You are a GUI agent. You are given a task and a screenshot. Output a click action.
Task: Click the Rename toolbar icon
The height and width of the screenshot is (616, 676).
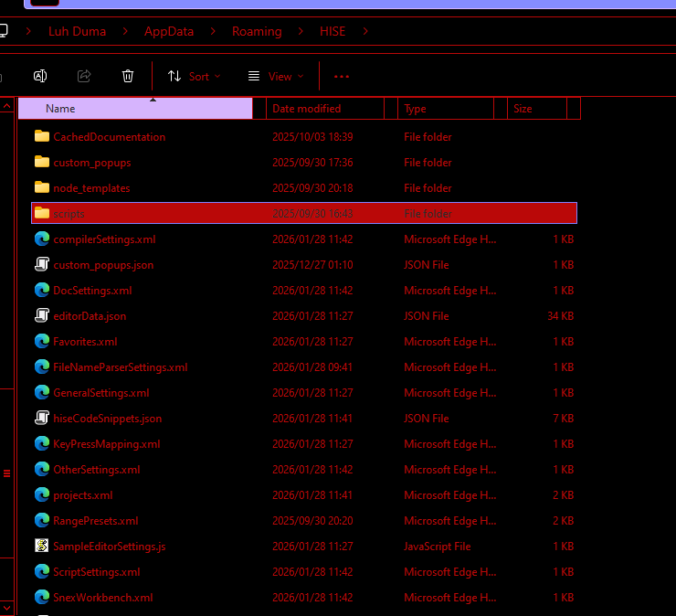pos(40,77)
